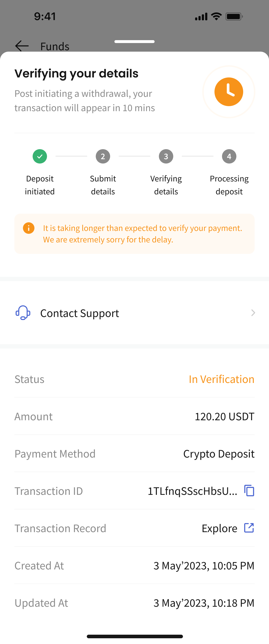Grab the sheet drag handle at top
The width and height of the screenshot is (269, 644).
[x=134, y=42]
